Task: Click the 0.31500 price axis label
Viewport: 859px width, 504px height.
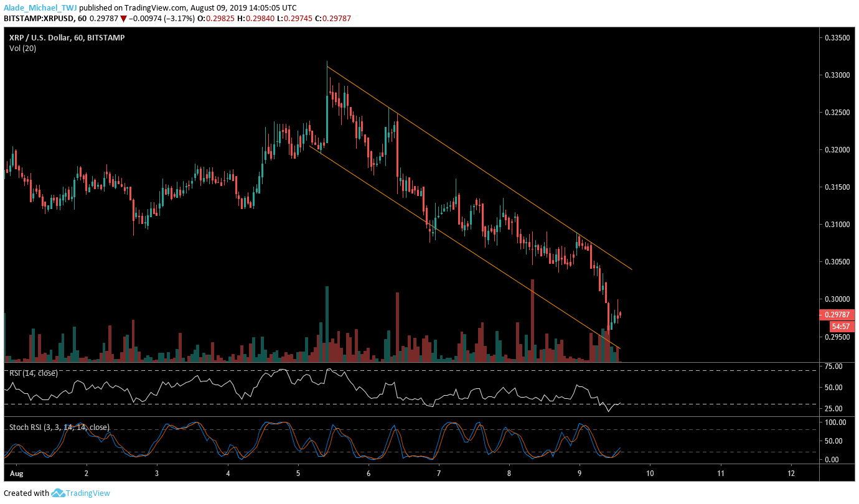Action: (x=837, y=187)
